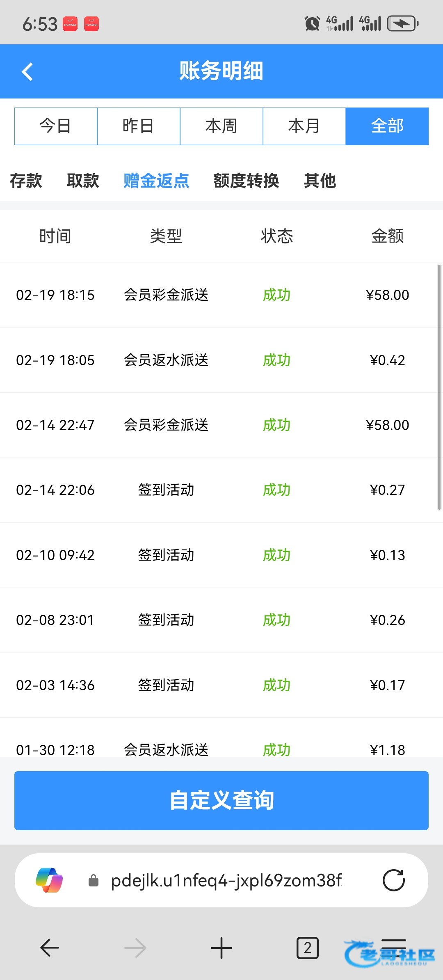
Task: Click the page reload icon
Action: tap(393, 880)
